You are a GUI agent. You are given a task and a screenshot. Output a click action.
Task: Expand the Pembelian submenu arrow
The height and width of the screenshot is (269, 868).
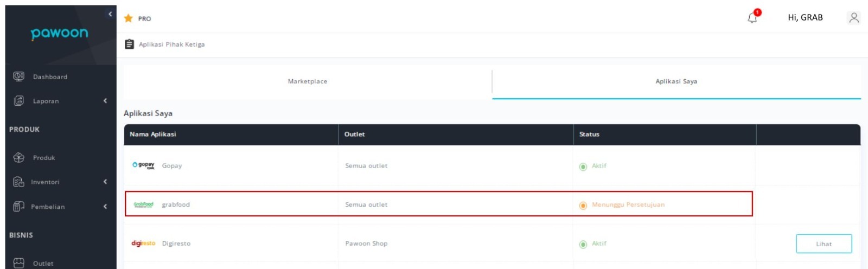(105, 206)
